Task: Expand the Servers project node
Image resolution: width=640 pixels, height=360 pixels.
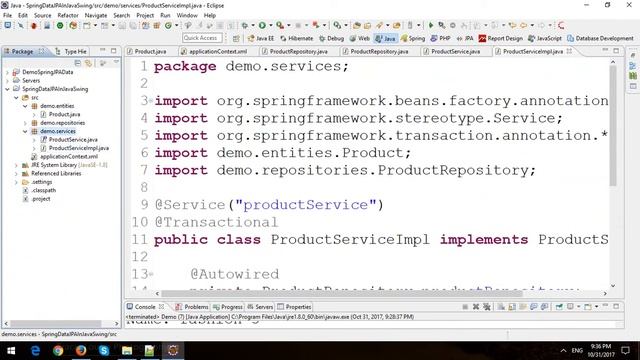Action: 7,80
